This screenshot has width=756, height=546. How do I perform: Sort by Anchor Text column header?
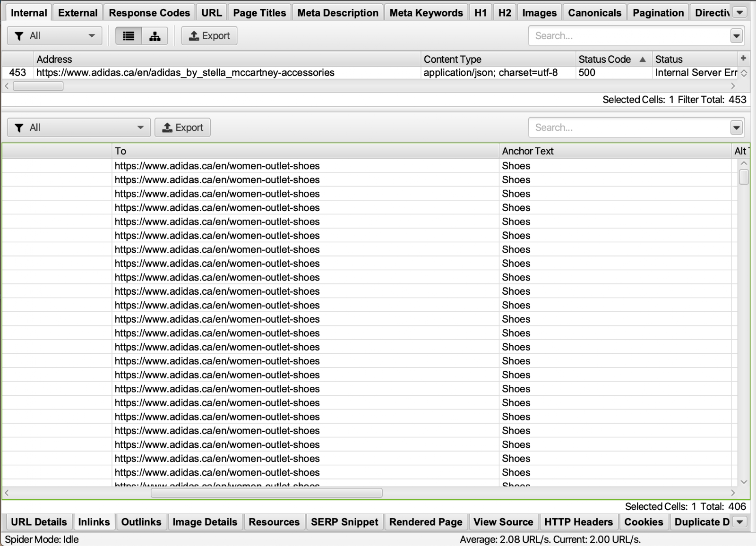coord(615,151)
